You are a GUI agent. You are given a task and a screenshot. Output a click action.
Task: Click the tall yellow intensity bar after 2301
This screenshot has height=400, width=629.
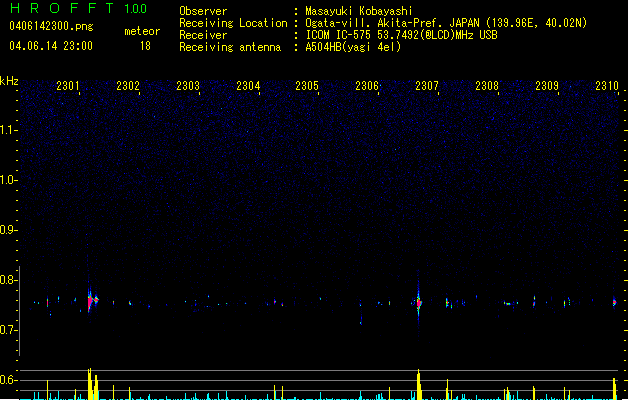point(92,384)
